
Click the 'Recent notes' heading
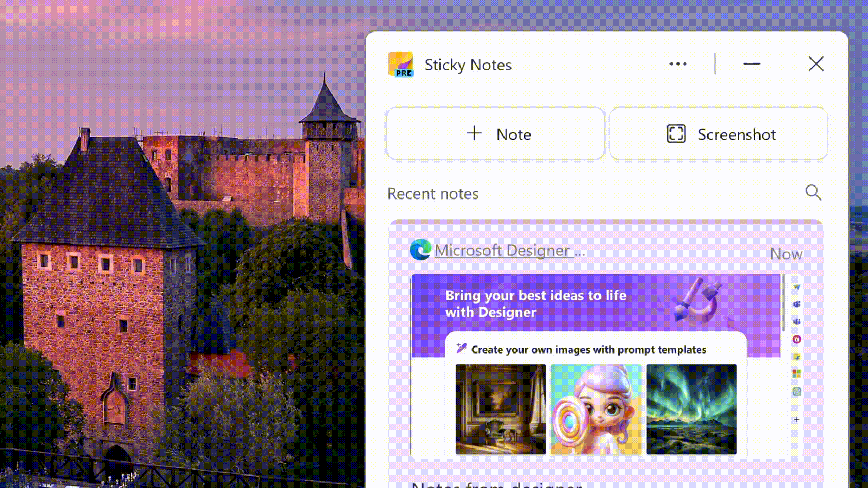pos(433,194)
